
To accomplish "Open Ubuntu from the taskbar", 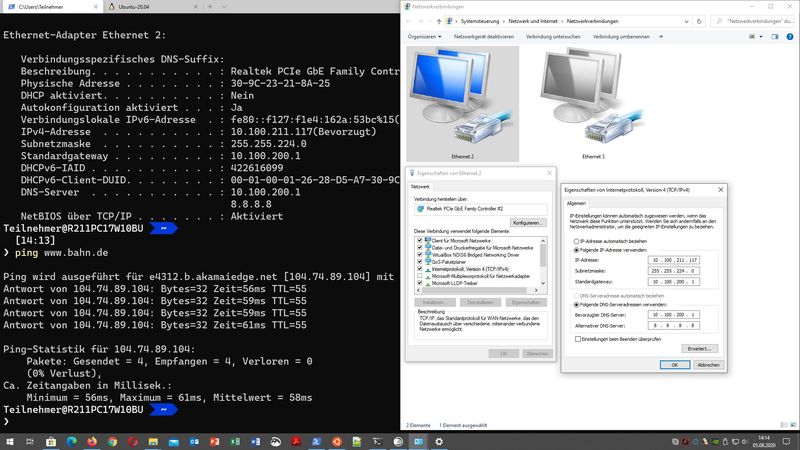I will 337,442.
